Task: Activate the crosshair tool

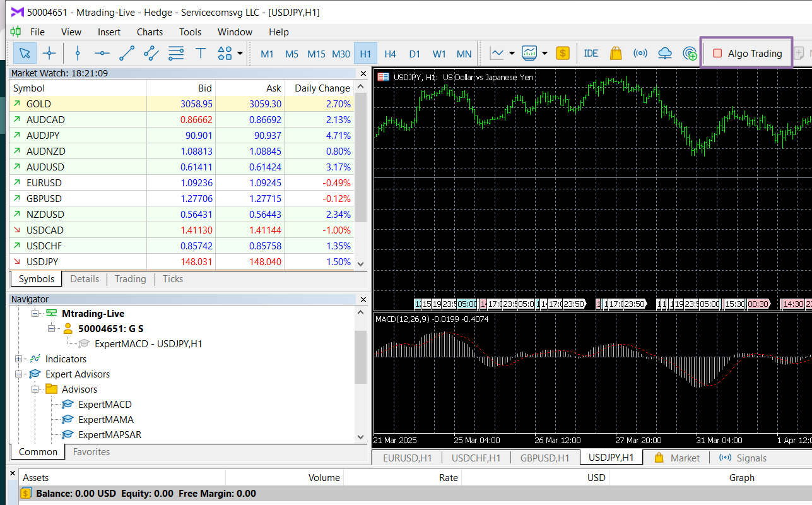Action: (x=49, y=54)
